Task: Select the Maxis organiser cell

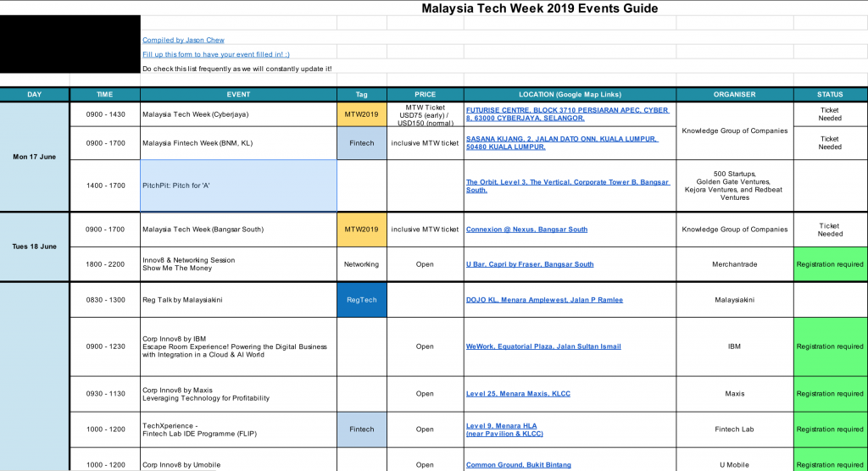Action: pyautogui.click(x=735, y=394)
